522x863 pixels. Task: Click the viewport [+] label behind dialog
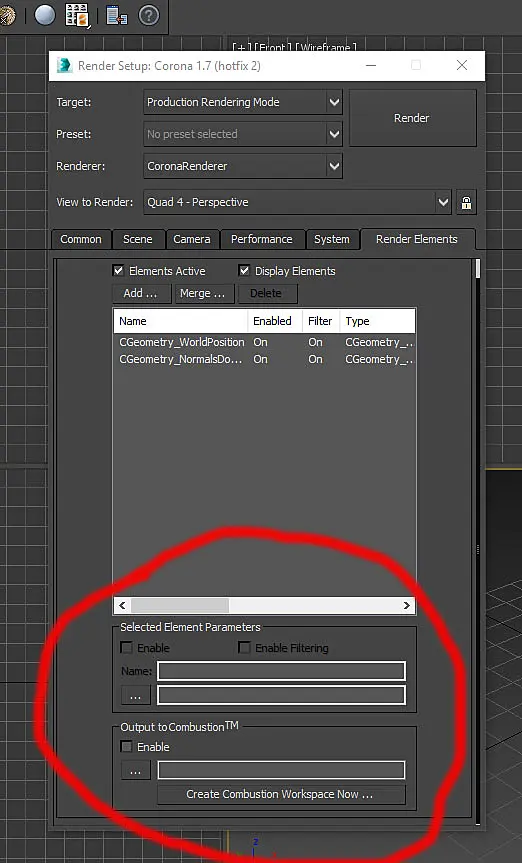tap(242, 48)
